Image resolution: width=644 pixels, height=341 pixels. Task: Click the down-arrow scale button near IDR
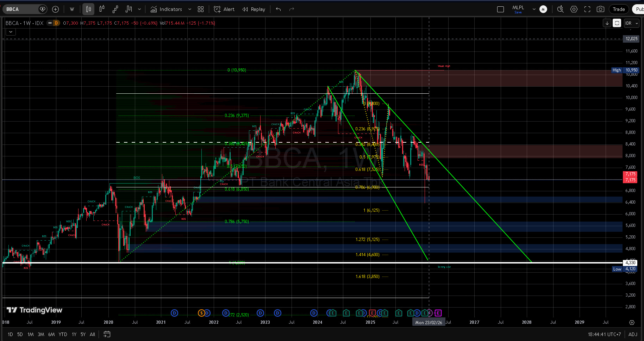pyautogui.click(x=607, y=23)
